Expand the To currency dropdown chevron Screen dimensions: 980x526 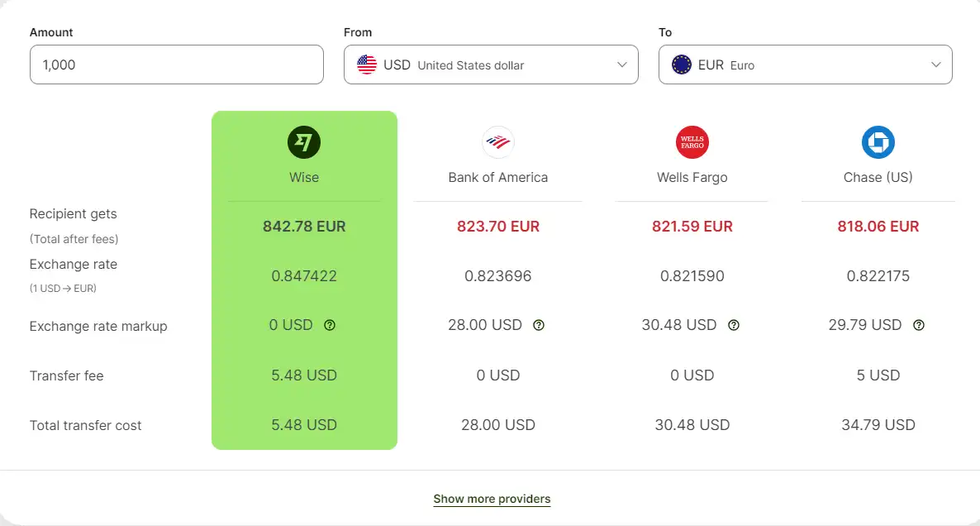coord(936,65)
